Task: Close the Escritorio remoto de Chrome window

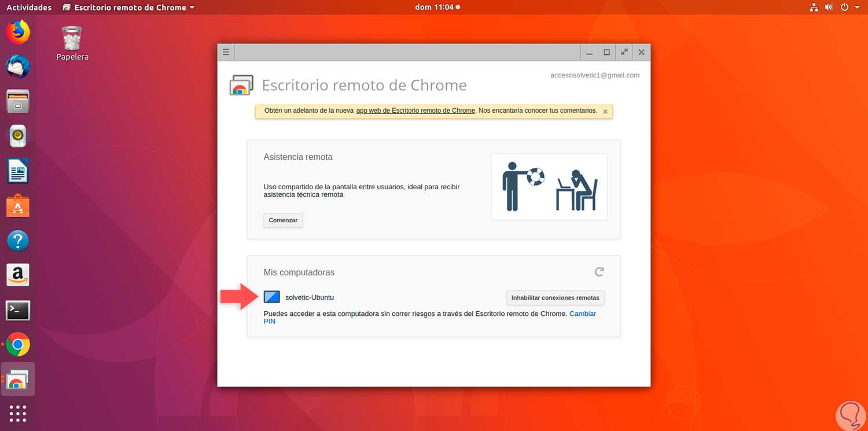Action: point(641,52)
